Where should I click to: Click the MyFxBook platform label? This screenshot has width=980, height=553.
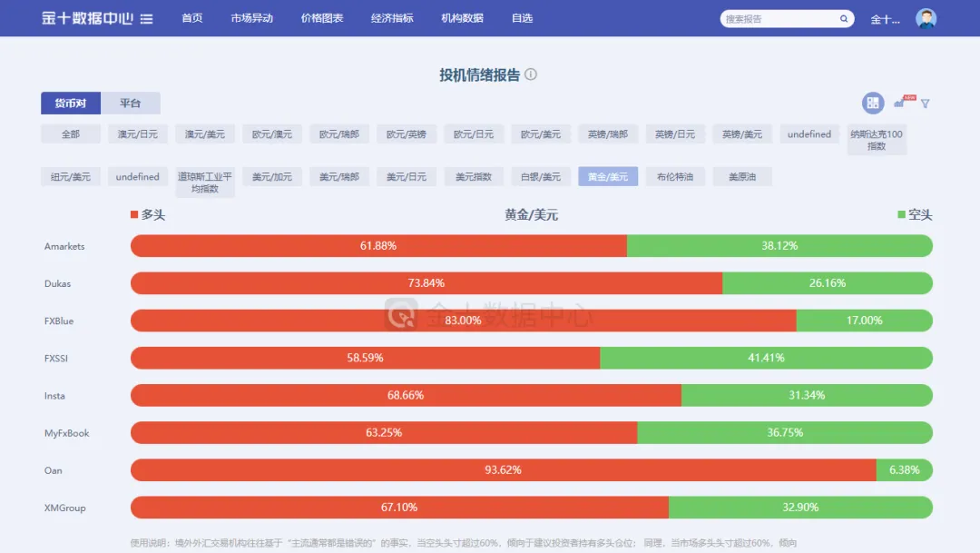point(67,433)
